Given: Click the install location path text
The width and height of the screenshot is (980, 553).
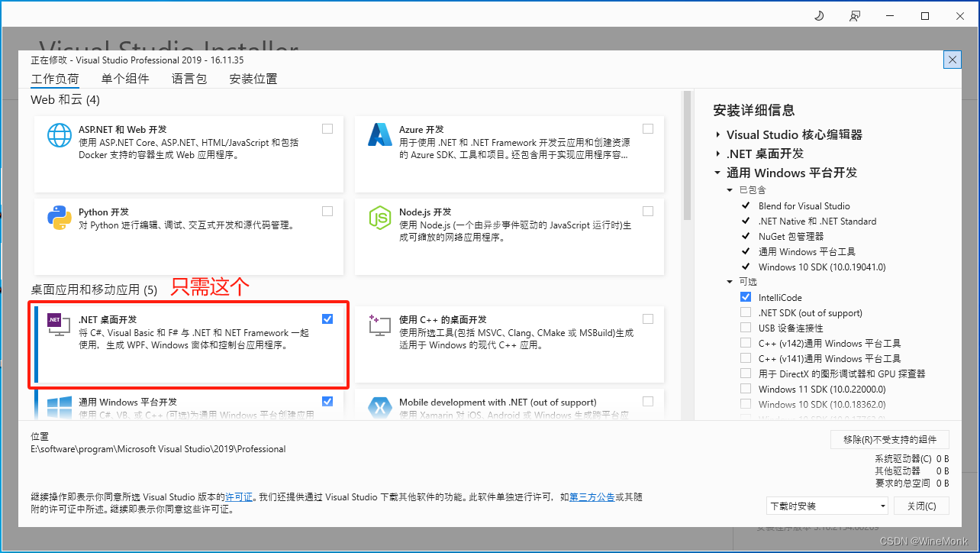Looking at the screenshot, I should point(158,449).
